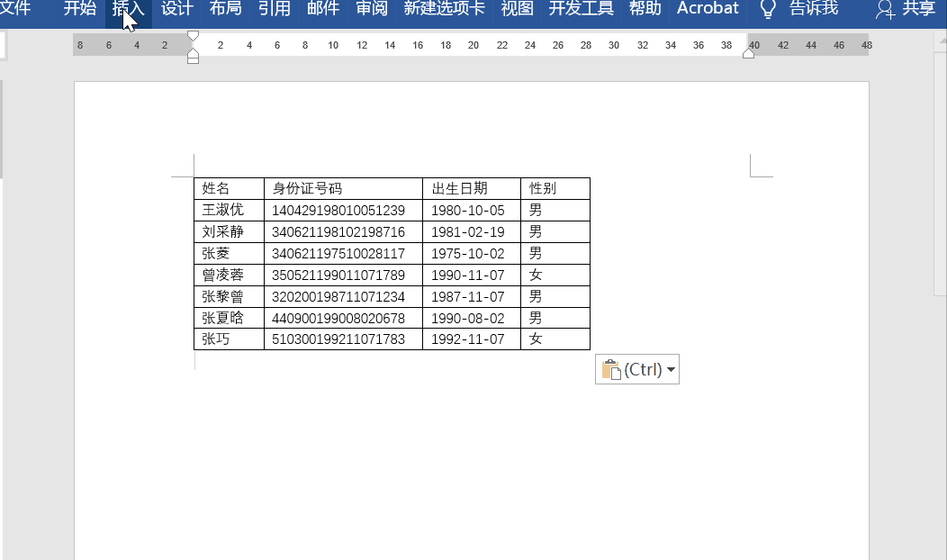Expand the (Ctrl) paste options dropdown arrow
The width and height of the screenshot is (947, 560).
click(x=671, y=370)
